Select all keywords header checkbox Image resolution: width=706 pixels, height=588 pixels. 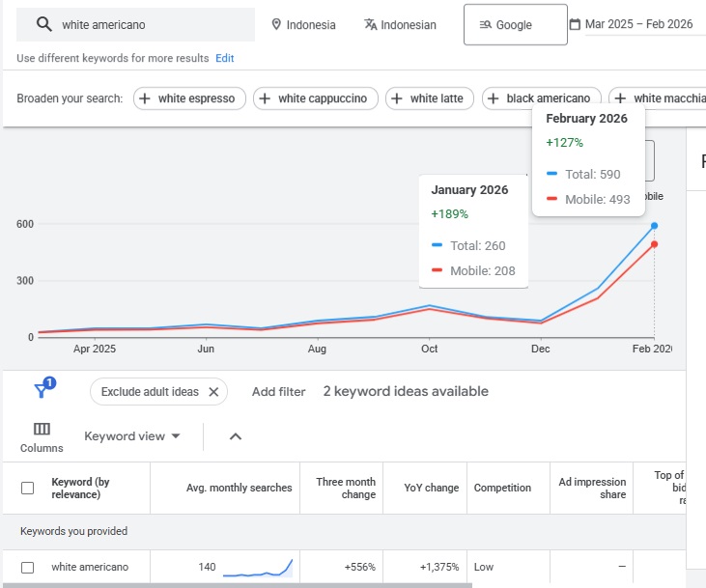point(28,488)
